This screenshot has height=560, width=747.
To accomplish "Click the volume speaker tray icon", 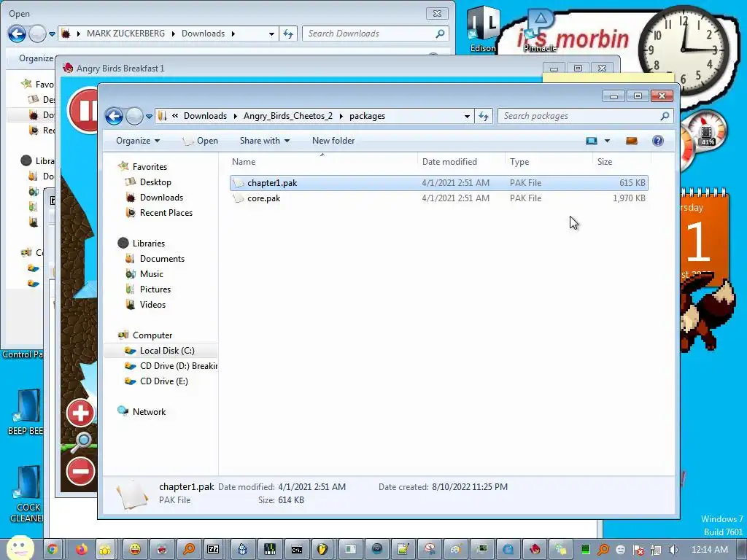I will pyautogui.click(x=673, y=550).
